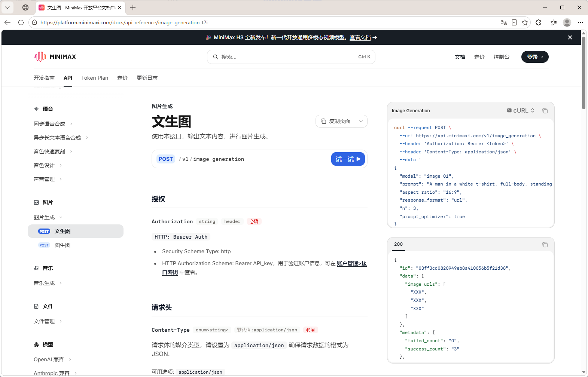
Task: Follow the 账户管理>接口密钥 link
Action: pyautogui.click(x=352, y=263)
